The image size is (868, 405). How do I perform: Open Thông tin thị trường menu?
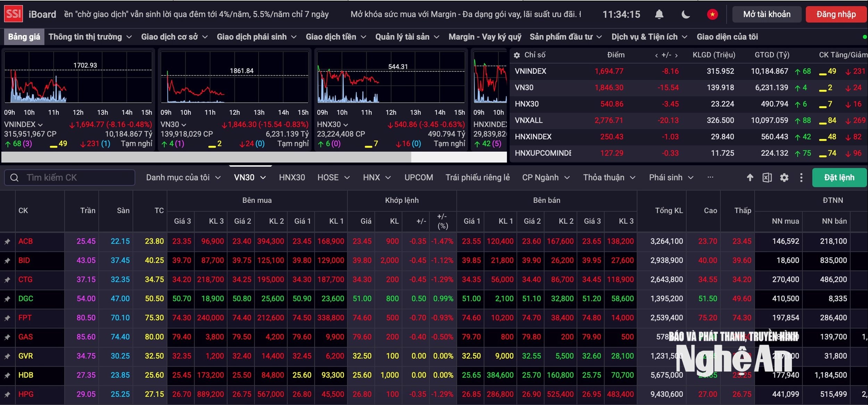(90, 37)
